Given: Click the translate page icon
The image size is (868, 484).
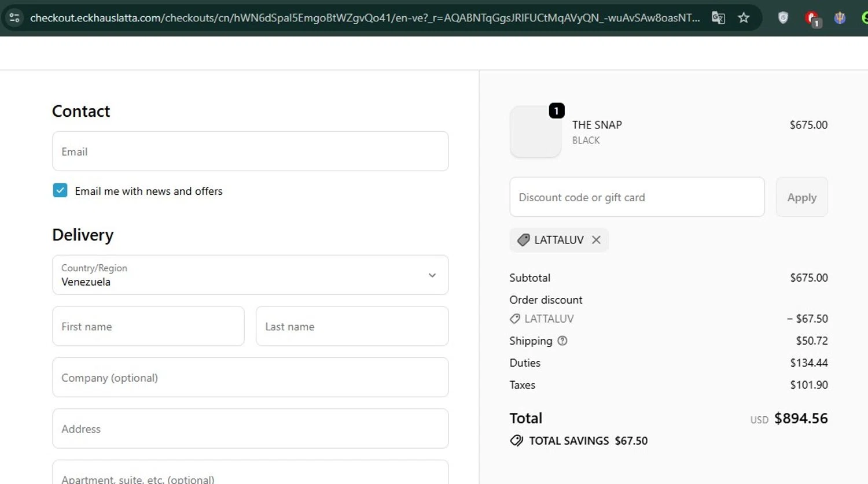Looking at the screenshot, I should [x=718, y=17].
